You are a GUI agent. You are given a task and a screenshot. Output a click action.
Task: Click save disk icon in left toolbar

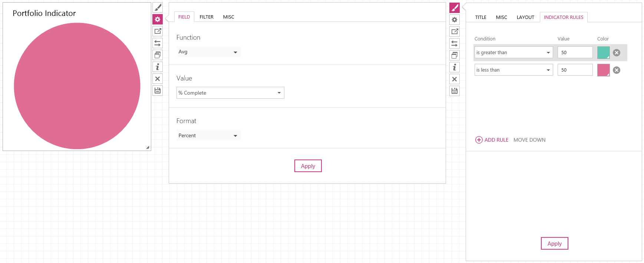[158, 91]
